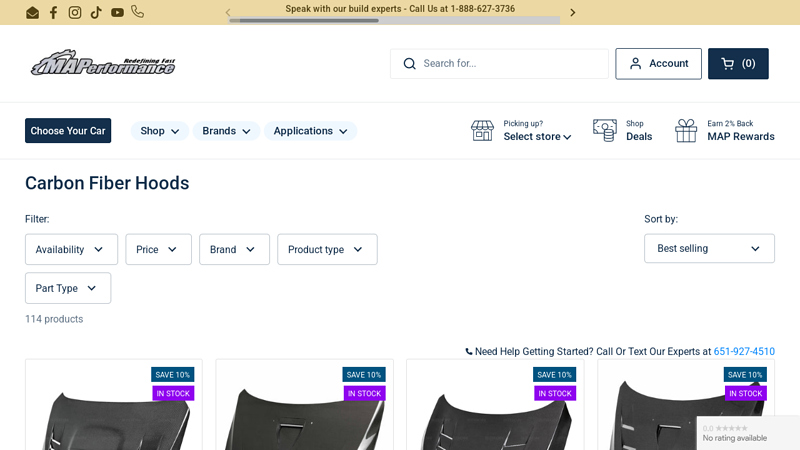Open the YouTube social icon
800x450 pixels.
pos(117,13)
